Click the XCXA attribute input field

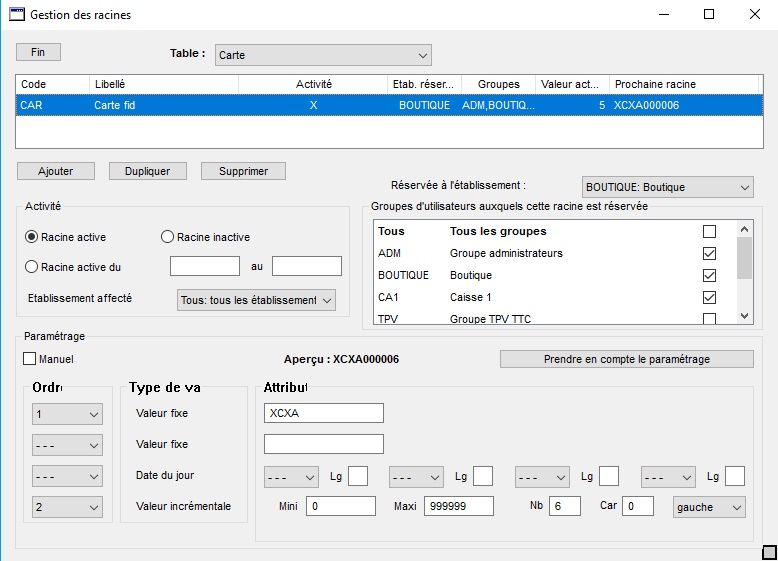[324, 413]
